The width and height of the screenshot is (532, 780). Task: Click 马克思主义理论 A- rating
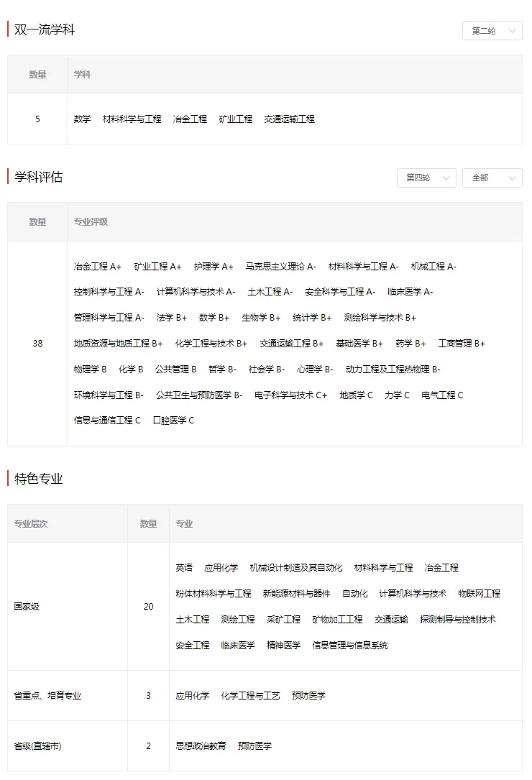click(x=280, y=267)
